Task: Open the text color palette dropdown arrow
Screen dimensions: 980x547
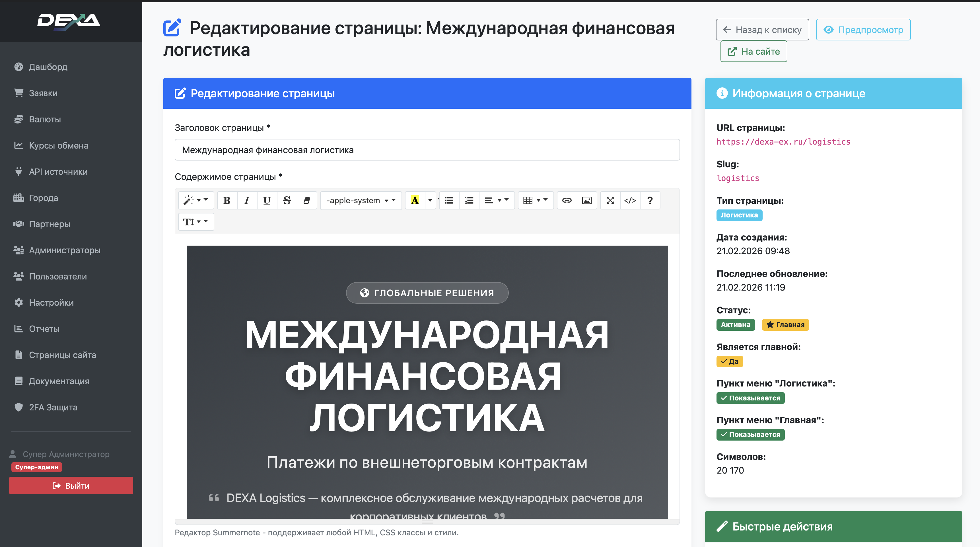Action: pyautogui.click(x=430, y=200)
